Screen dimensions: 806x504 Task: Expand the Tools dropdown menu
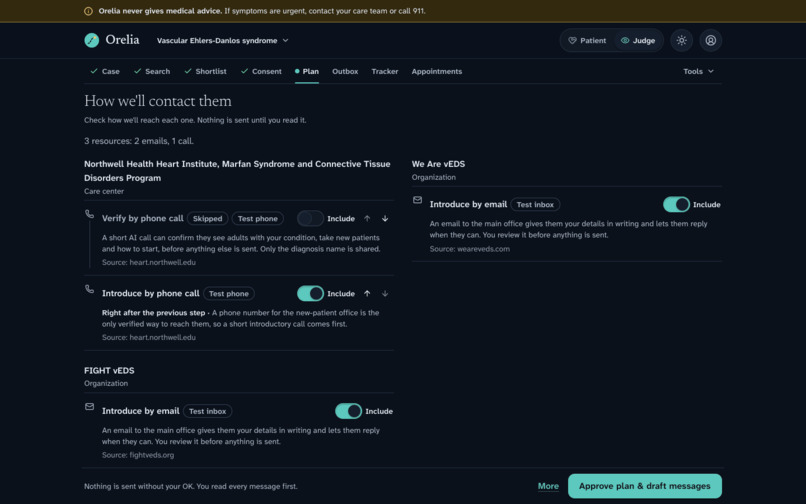point(698,71)
